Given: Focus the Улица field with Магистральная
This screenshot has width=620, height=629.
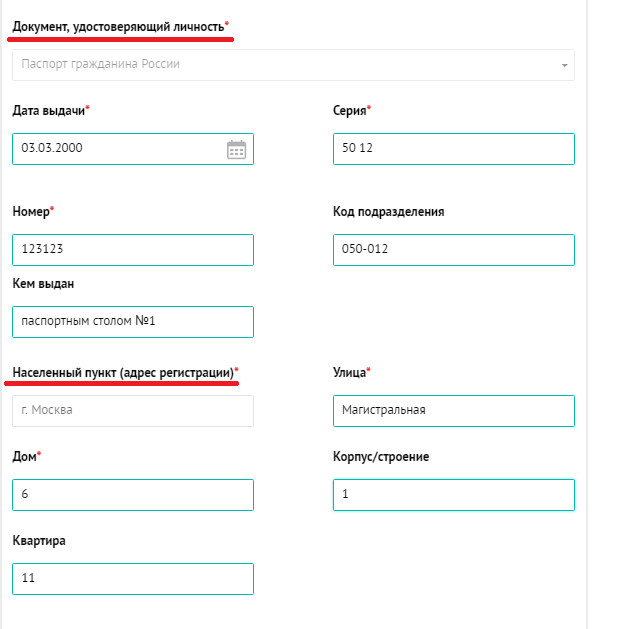Looking at the screenshot, I should [x=454, y=411].
